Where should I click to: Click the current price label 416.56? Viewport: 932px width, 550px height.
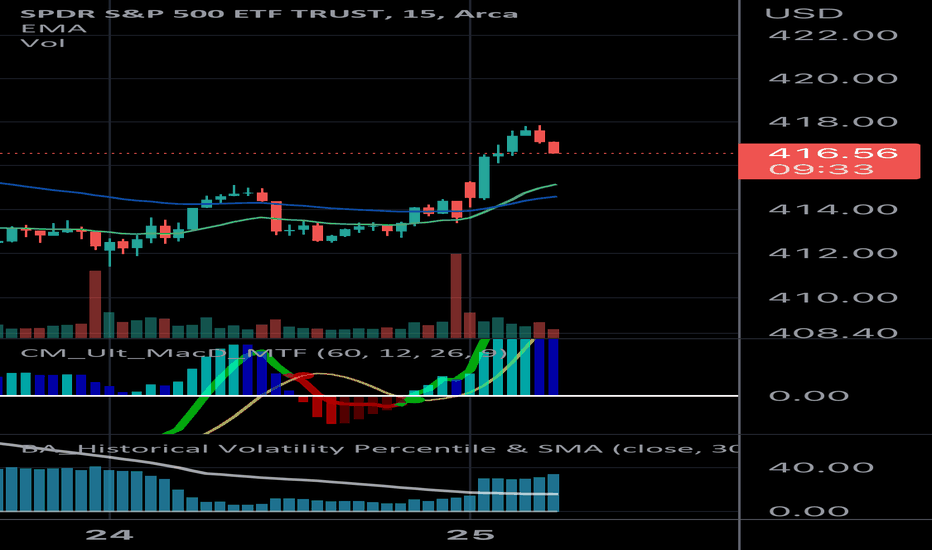(833, 153)
